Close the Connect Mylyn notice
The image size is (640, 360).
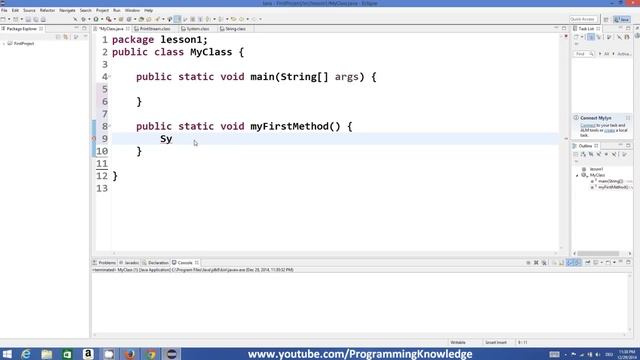coord(628,118)
